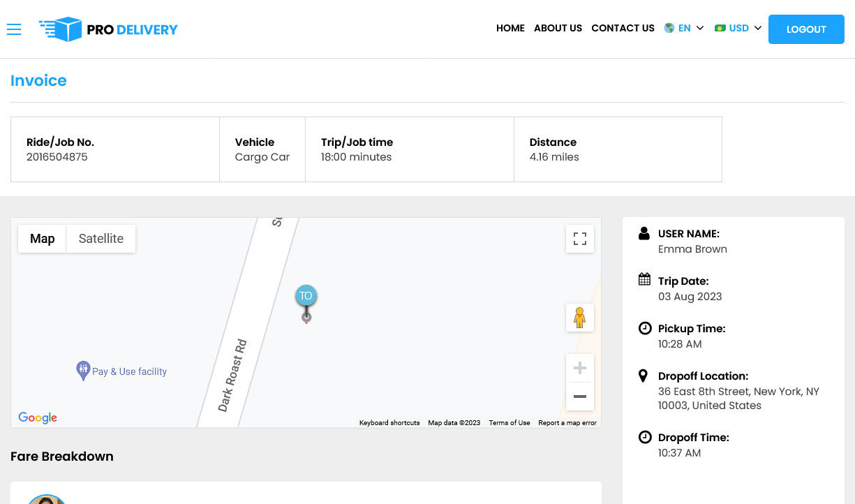This screenshot has height=504, width=855.
Task: Click the avatar under Fare Breakdown
Action: coord(47,499)
